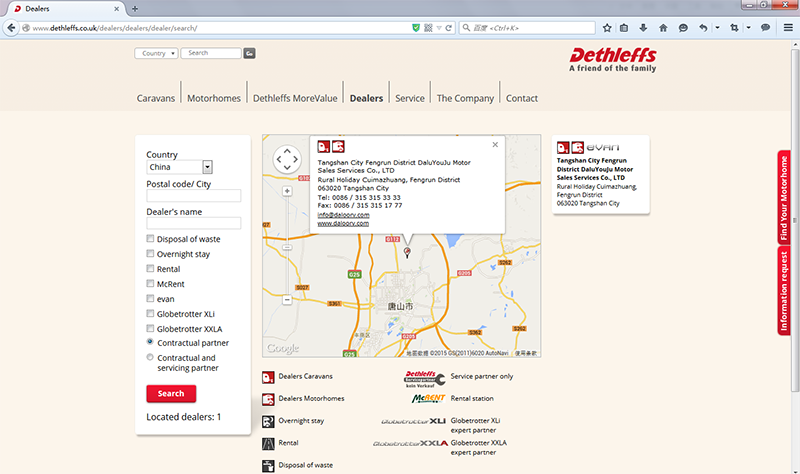This screenshot has height=474, width=800.
Task: Open the Dealers menu
Action: point(366,98)
